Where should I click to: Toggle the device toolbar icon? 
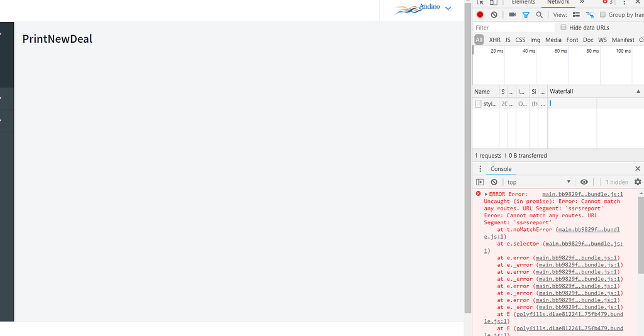click(x=493, y=2)
